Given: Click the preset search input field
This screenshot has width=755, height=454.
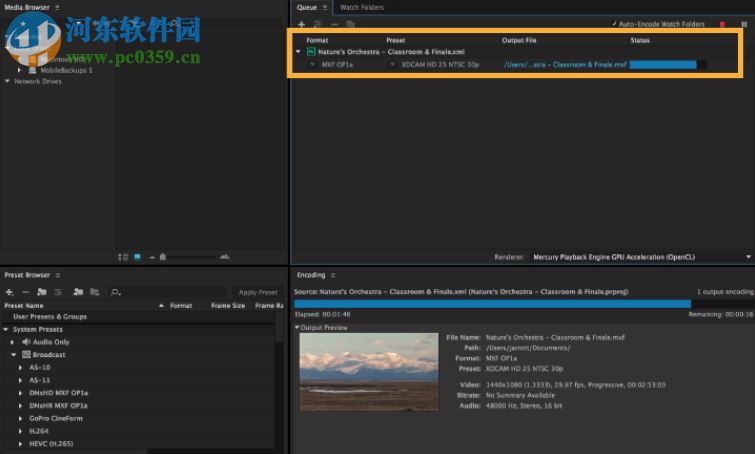Looking at the screenshot, I should point(167,292).
